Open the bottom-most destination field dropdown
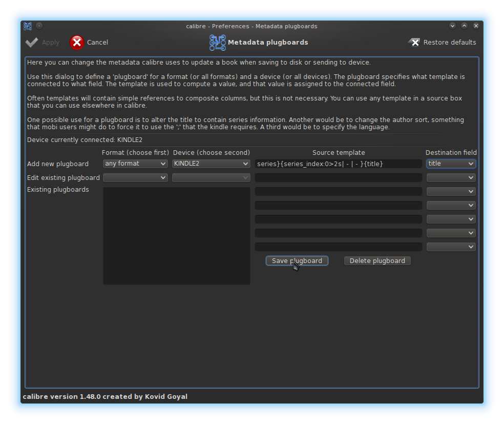 451,247
